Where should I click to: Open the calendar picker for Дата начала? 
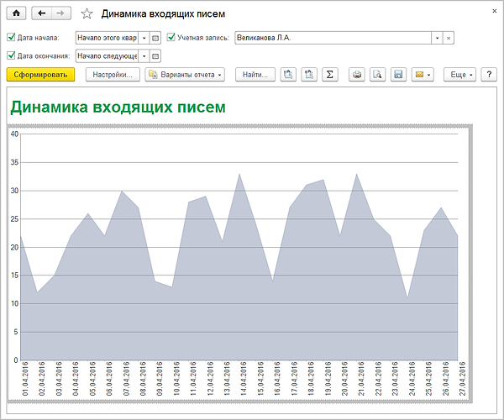click(155, 38)
